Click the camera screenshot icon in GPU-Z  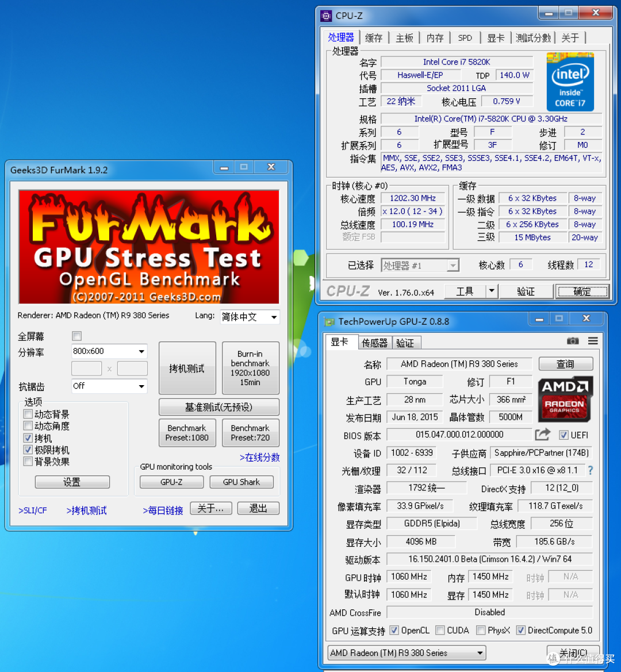click(x=573, y=341)
